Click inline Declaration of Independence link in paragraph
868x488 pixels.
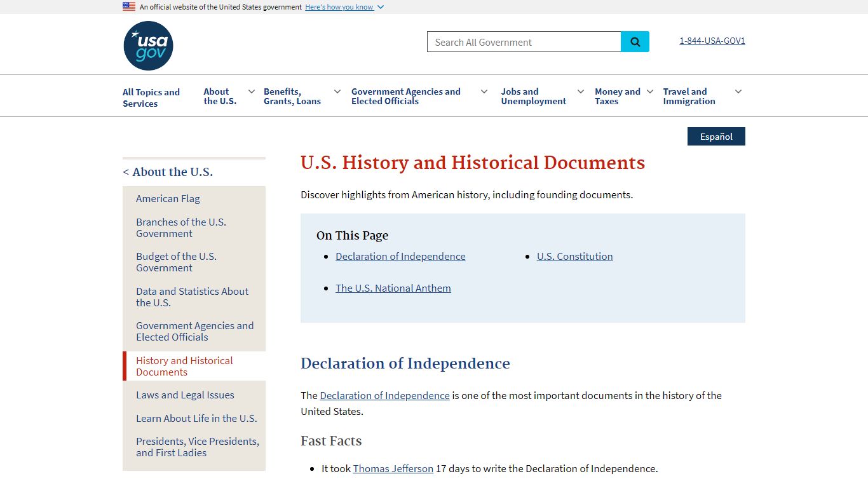click(385, 395)
